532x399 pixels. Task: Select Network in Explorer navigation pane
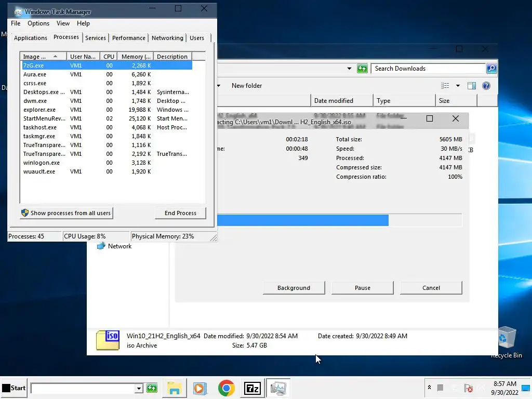point(114,246)
